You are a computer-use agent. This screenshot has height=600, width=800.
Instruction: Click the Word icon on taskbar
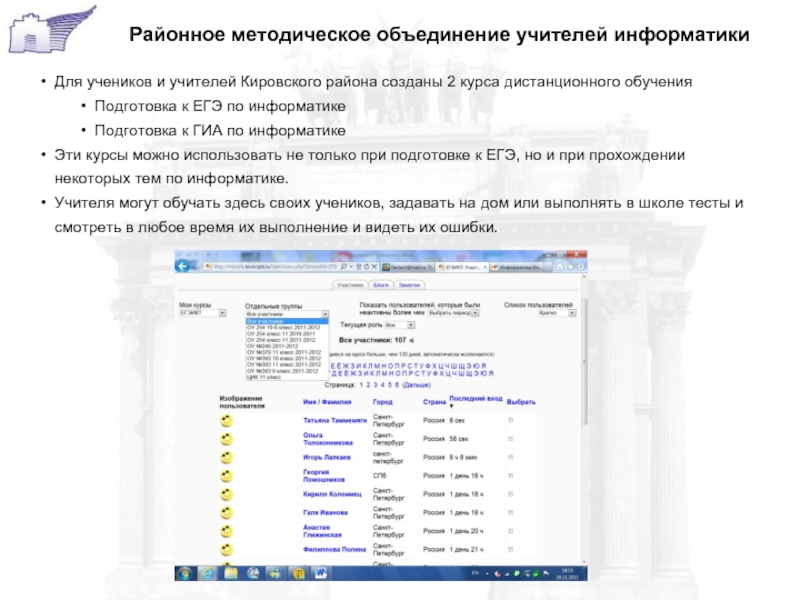[x=320, y=573]
